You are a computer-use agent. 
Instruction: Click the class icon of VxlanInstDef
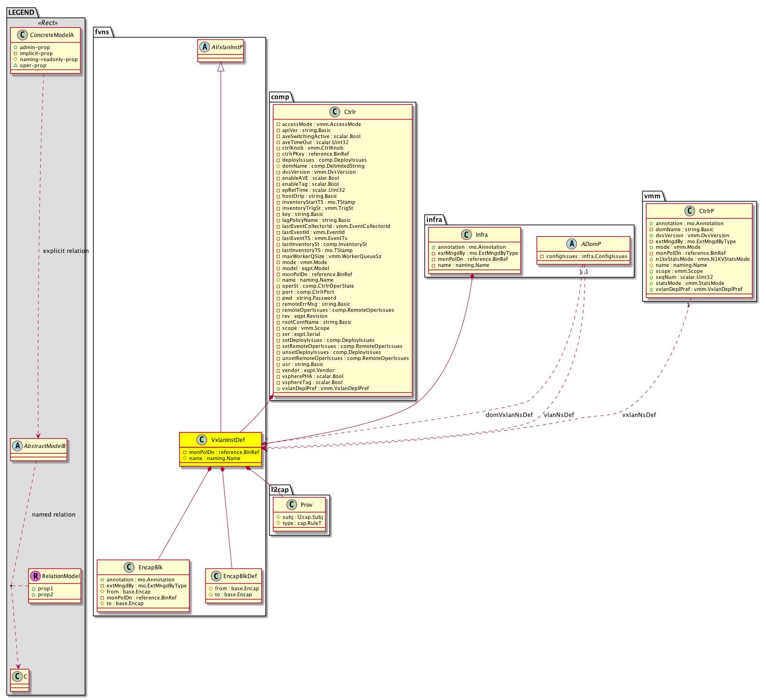click(202, 440)
